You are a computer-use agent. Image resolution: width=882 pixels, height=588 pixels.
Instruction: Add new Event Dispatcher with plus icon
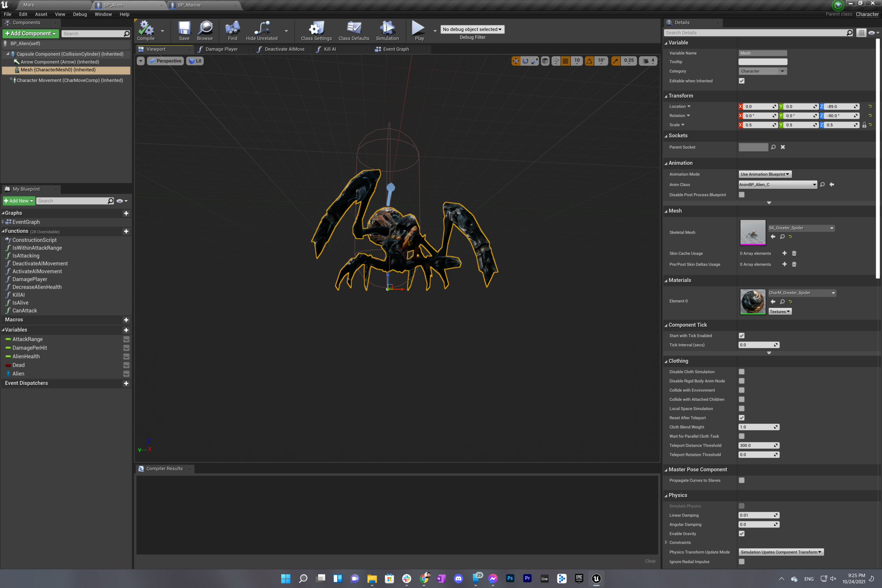coord(126,383)
